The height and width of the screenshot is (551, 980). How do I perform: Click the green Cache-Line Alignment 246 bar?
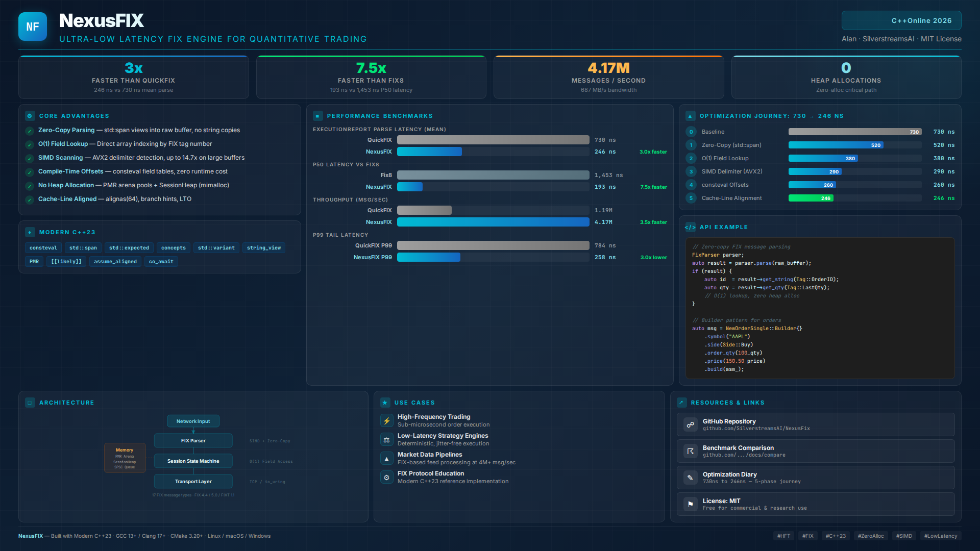click(811, 198)
